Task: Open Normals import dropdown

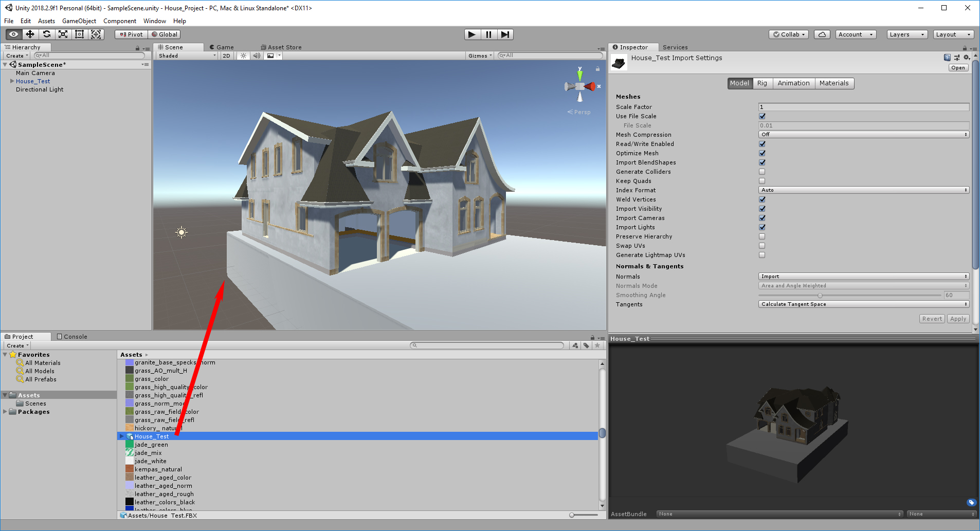Action: pyautogui.click(x=864, y=277)
